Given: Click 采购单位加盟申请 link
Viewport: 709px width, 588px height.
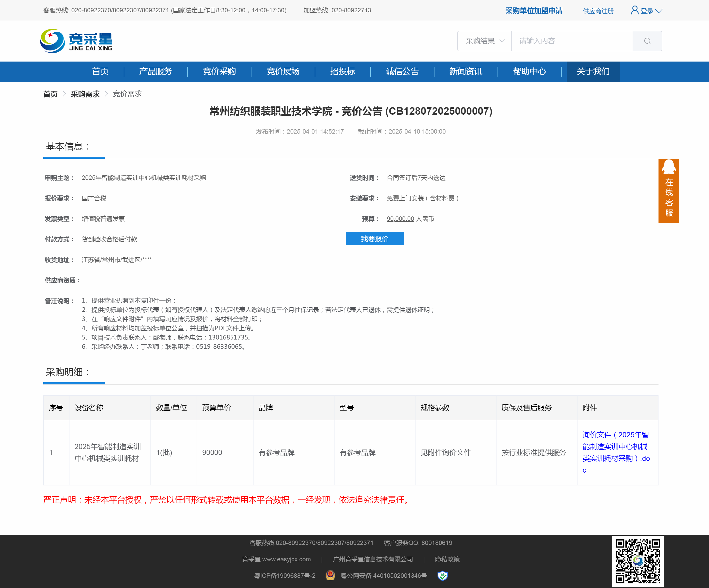Looking at the screenshot, I should click(x=534, y=11).
